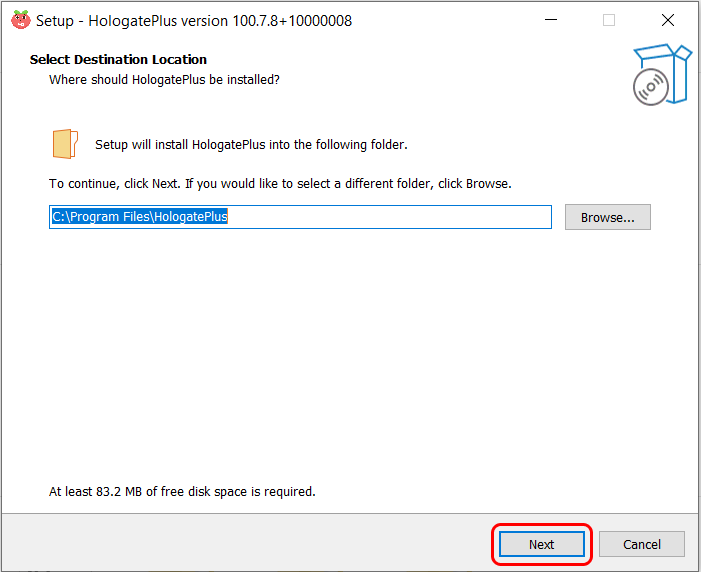The height and width of the screenshot is (572, 701).
Task: Click the greyed-out maximize button
Action: pyautogui.click(x=608, y=20)
